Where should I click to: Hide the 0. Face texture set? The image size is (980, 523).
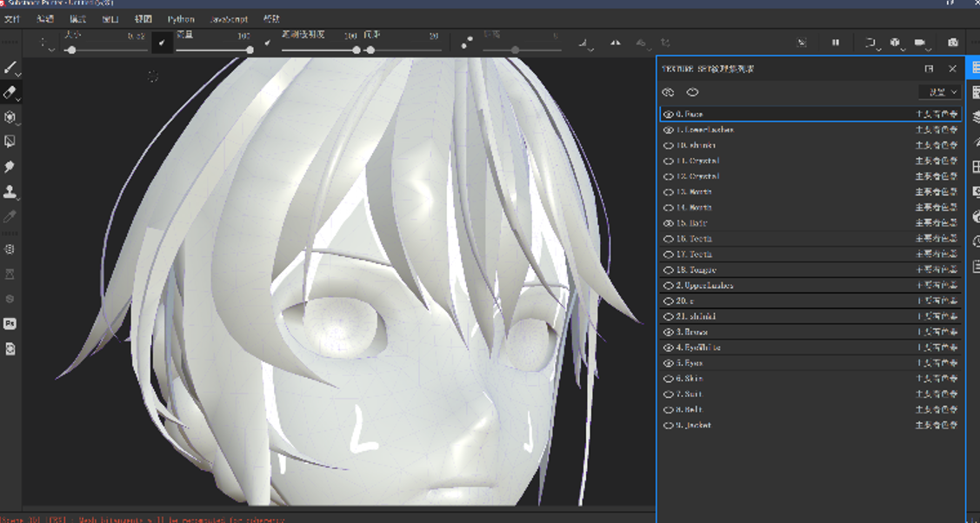tap(668, 115)
